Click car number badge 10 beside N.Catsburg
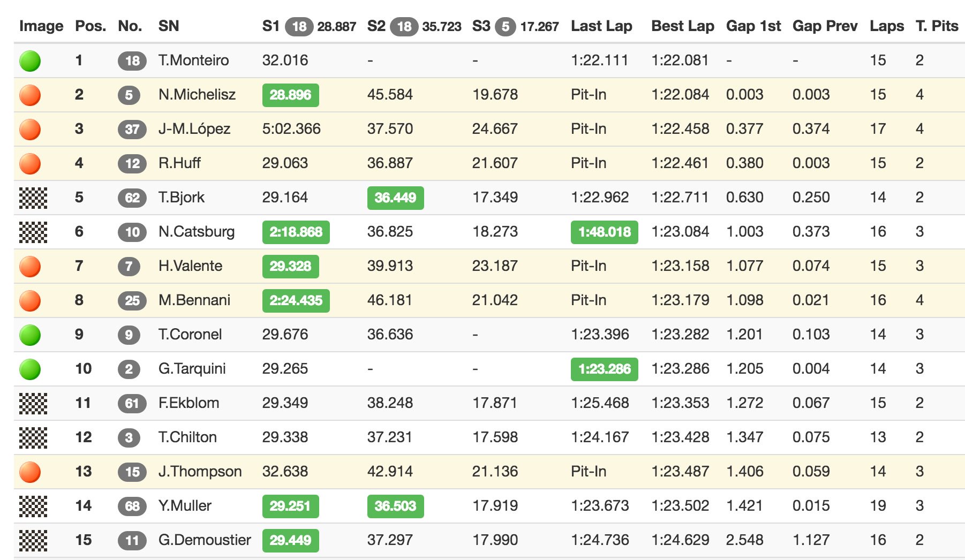Screen dimensions: 965x560 pyautogui.click(x=132, y=232)
